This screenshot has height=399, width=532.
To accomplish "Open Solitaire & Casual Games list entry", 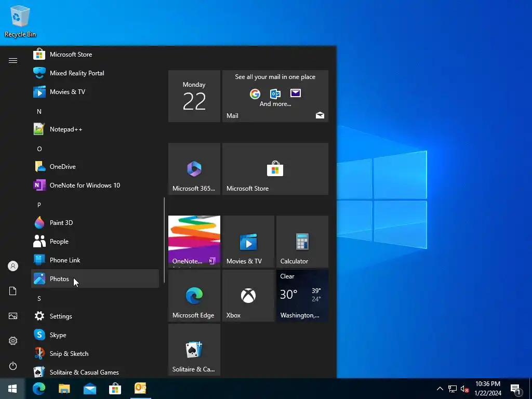I will pos(95,371).
